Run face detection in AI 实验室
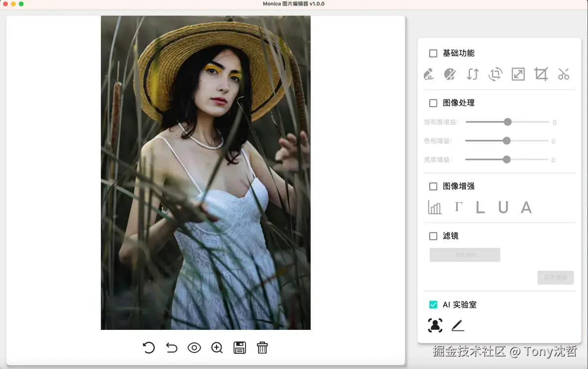The height and width of the screenshot is (369, 588). [435, 325]
